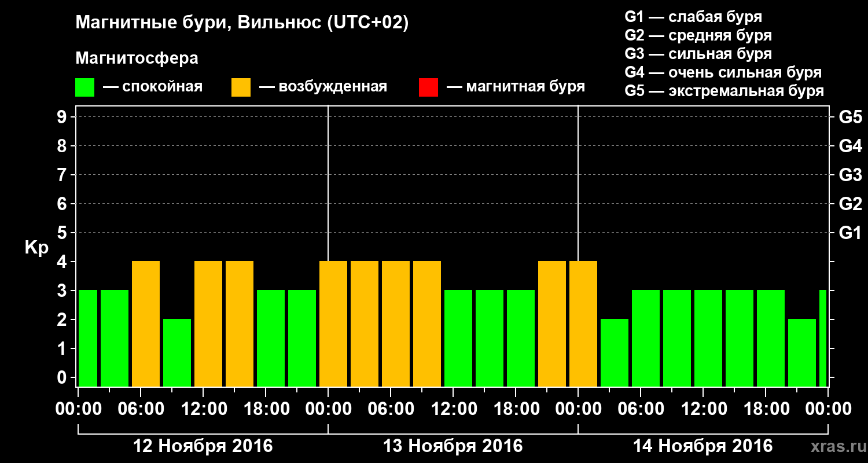Click the G2 tick label on right axis
Image resolution: width=868 pixels, height=463 pixels.
[x=851, y=204]
